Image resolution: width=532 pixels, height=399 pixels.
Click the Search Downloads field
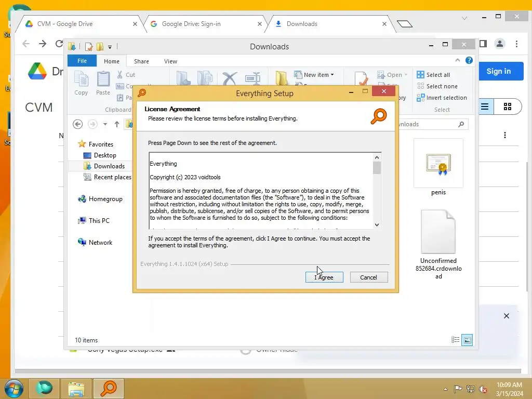pyautogui.click(x=432, y=124)
